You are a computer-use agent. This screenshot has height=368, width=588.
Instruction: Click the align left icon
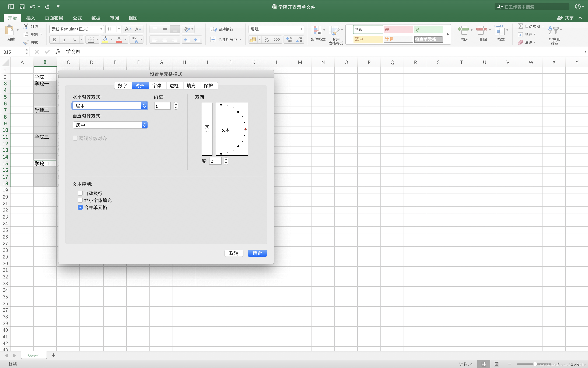[155, 39]
